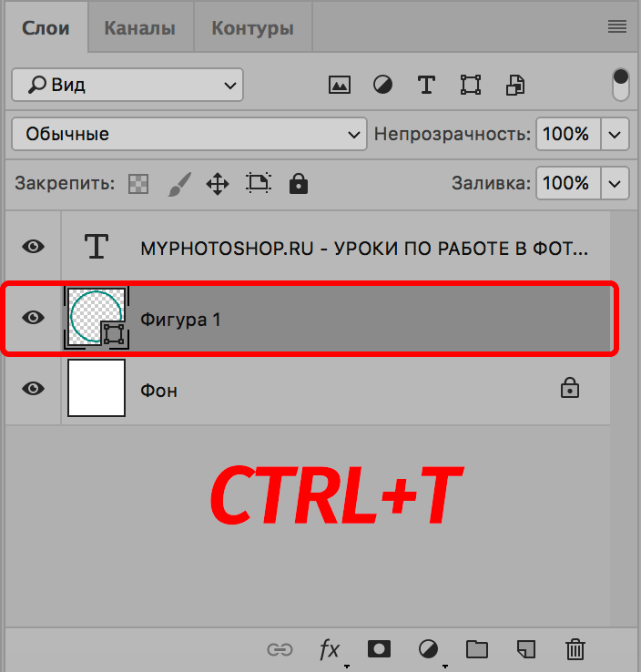Create a new layer
The image size is (641, 672).
(526, 649)
